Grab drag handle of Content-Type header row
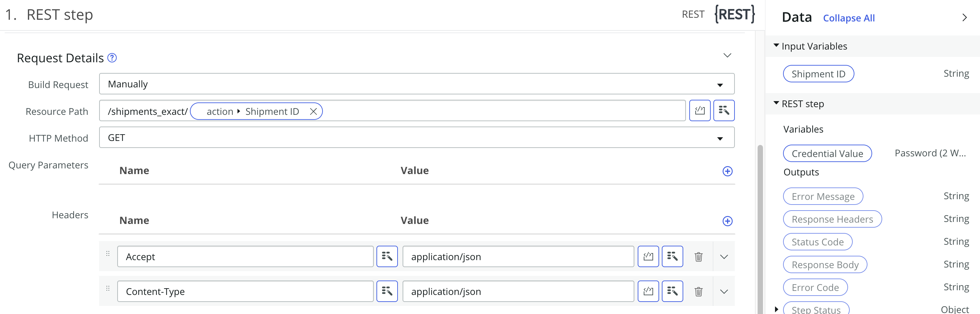Screen dimensions: 980x314 coord(108,288)
